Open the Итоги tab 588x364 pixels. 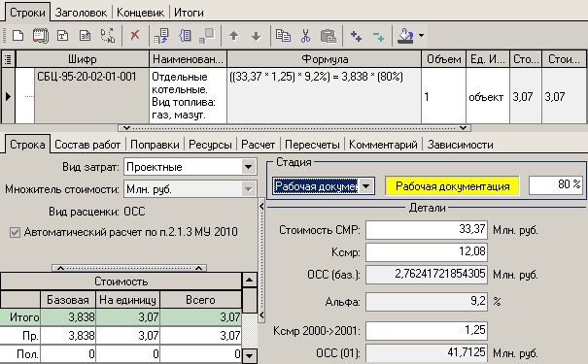[189, 13]
